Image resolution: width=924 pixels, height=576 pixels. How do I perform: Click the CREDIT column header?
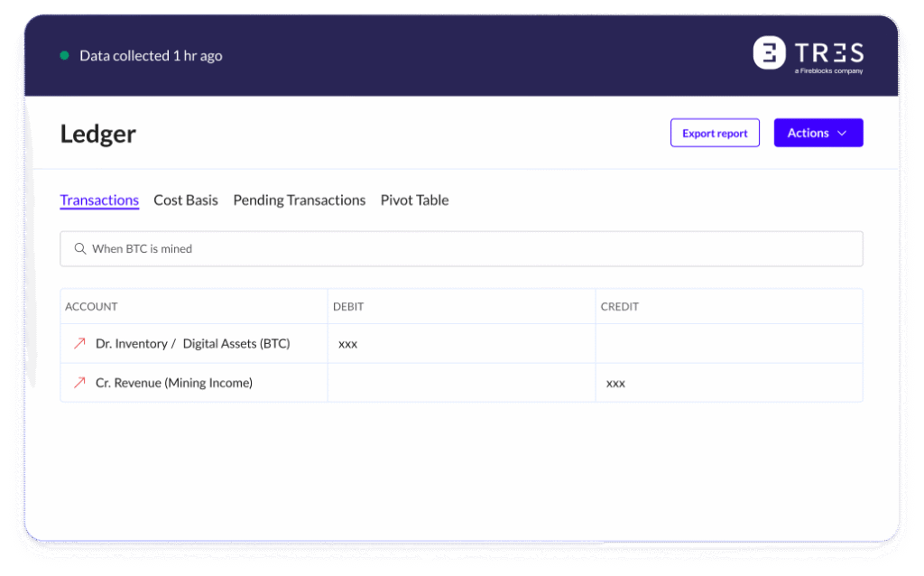pyautogui.click(x=619, y=307)
